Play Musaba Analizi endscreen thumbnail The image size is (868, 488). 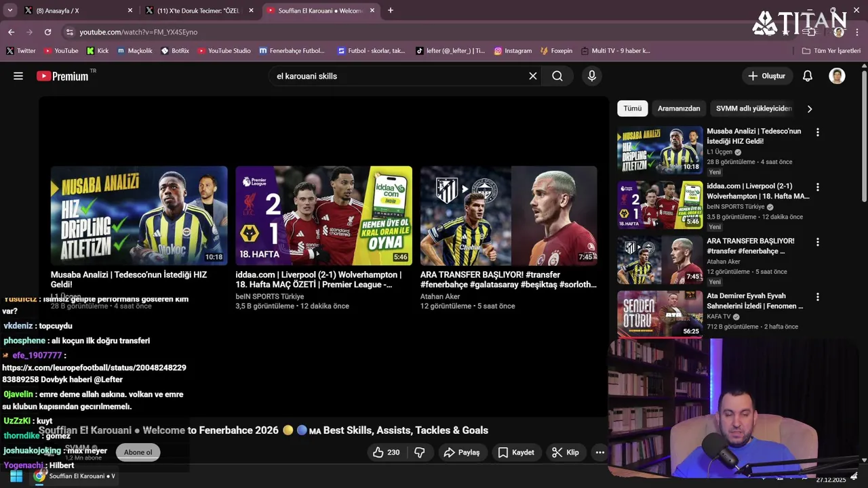(x=139, y=216)
